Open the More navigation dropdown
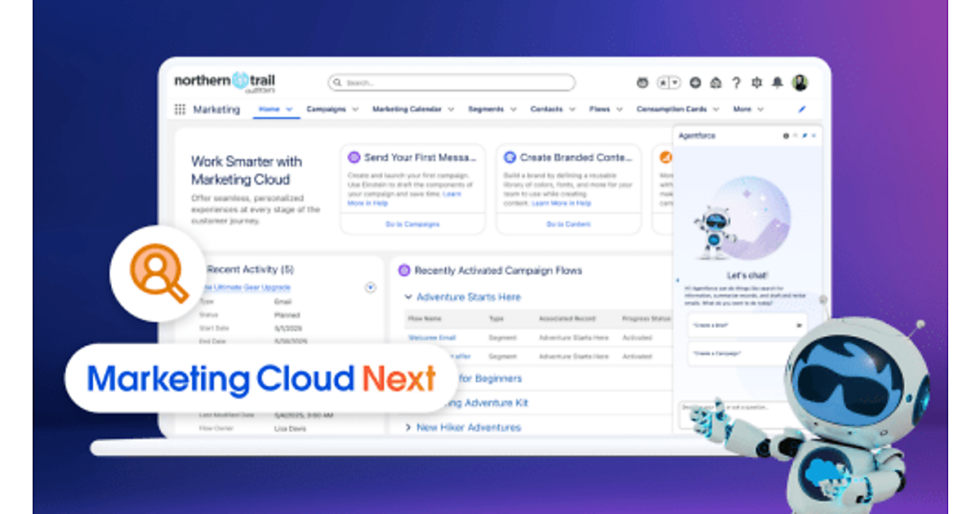Viewport: 980px width, 514px height. coord(748,109)
